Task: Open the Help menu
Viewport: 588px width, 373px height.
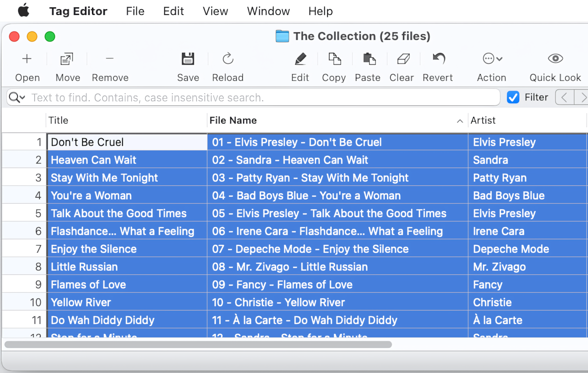Action: point(320,11)
